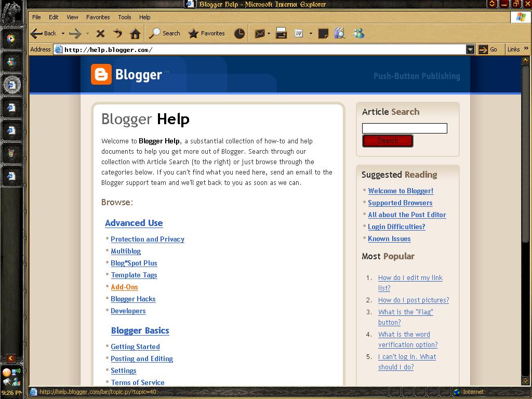The width and height of the screenshot is (532, 399).
Task: Refresh the page with the curved arrow icon
Action: (118, 33)
